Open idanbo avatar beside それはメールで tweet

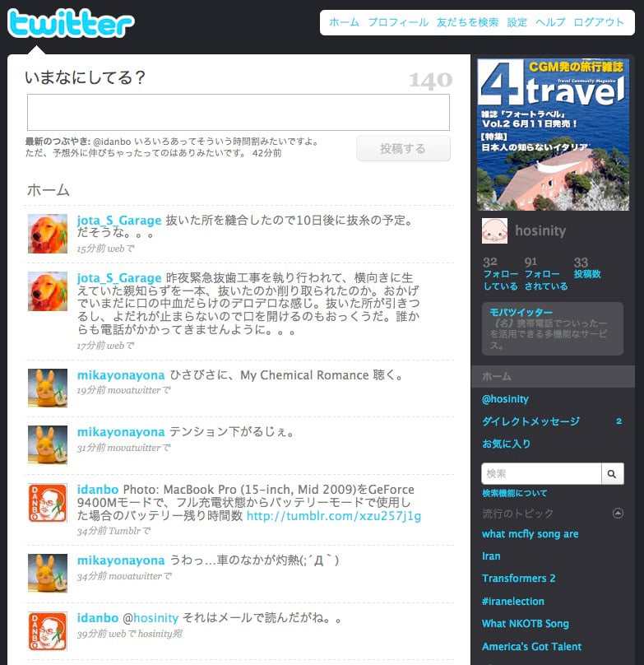click(48, 631)
